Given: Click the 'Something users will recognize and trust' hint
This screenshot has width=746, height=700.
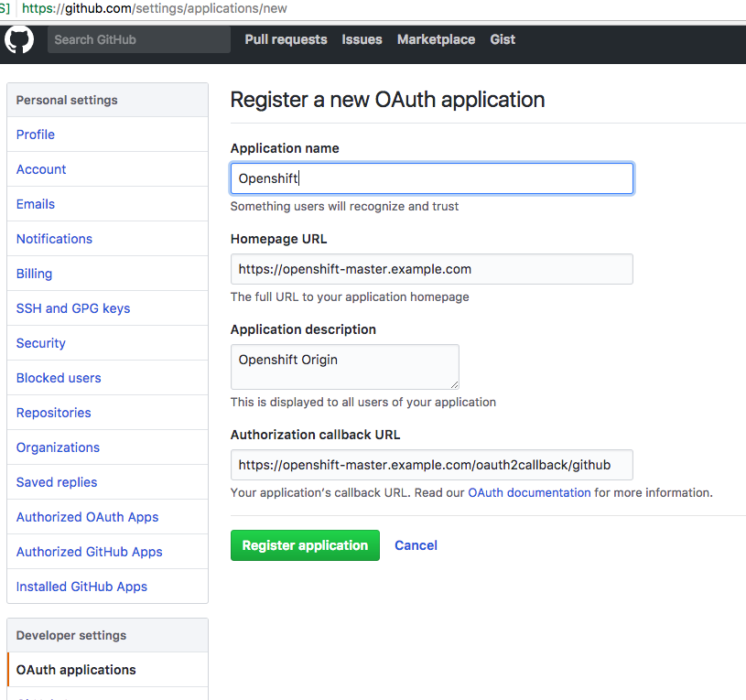Looking at the screenshot, I should pos(344,206).
